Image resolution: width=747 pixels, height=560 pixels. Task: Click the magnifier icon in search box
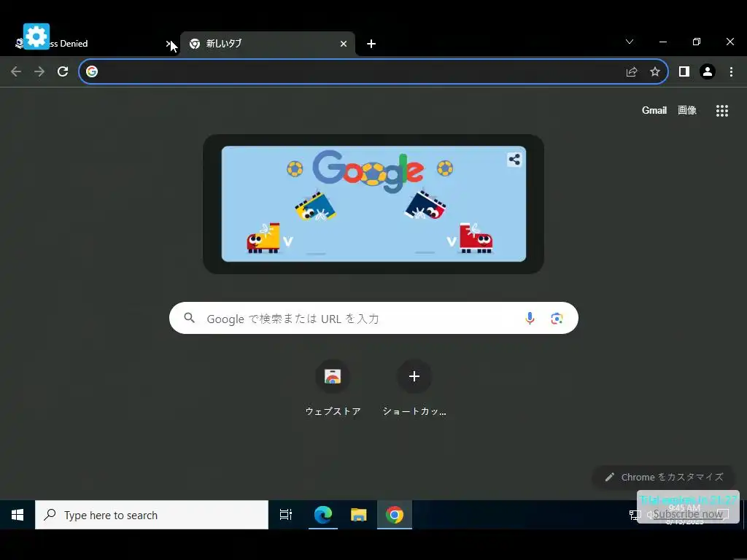190,318
